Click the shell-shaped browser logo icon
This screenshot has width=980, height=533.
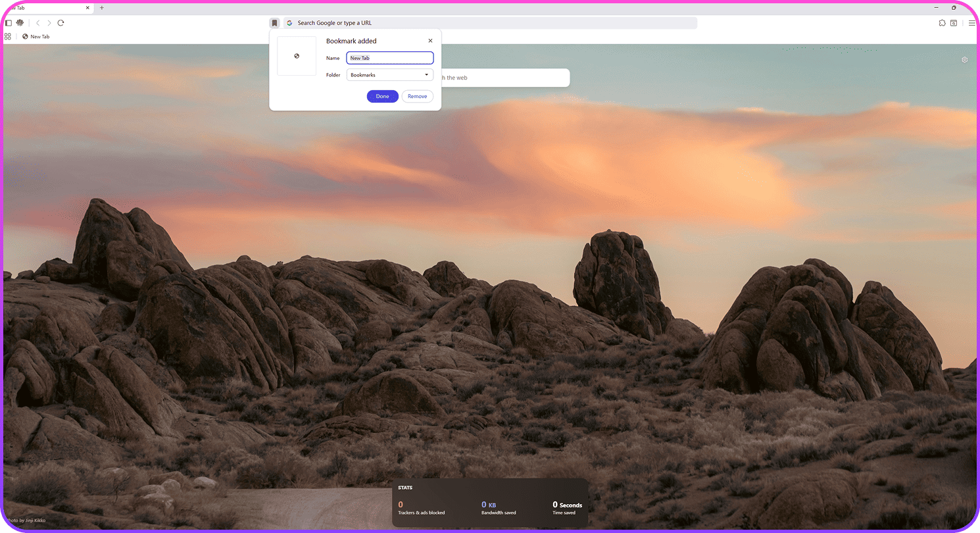click(20, 23)
